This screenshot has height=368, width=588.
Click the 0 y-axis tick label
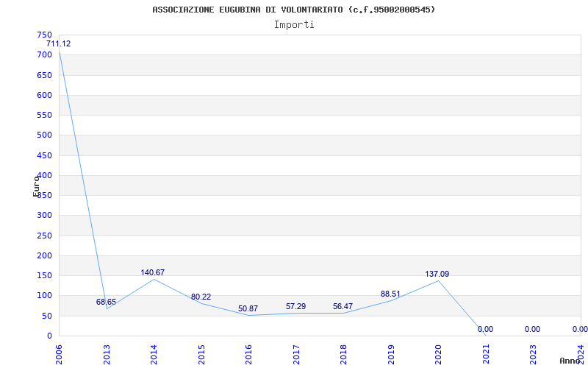(49, 336)
